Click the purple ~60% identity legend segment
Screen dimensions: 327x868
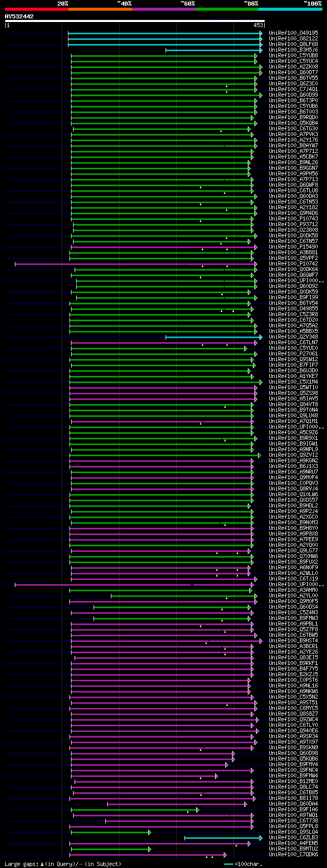point(163,9)
